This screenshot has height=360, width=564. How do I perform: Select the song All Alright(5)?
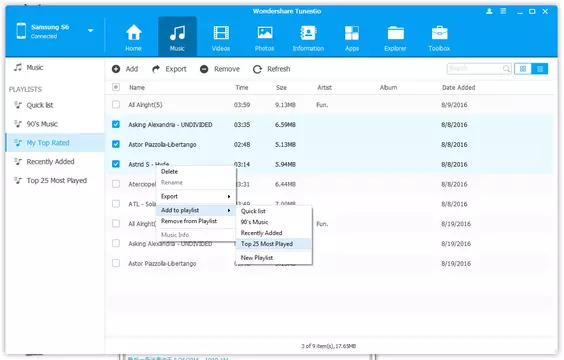coord(145,105)
